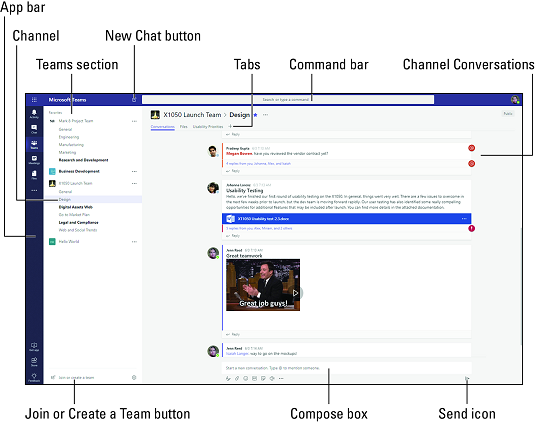This screenshot has width=535, height=422.
Task: Open Chat in the app bar
Action: (x=34, y=129)
